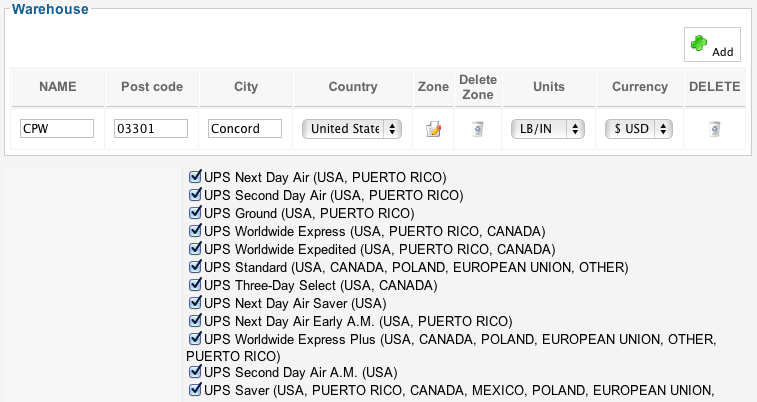The height and width of the screenshot is (402, 757).
Task: Click the City field containing Concord
Action: 245,129
